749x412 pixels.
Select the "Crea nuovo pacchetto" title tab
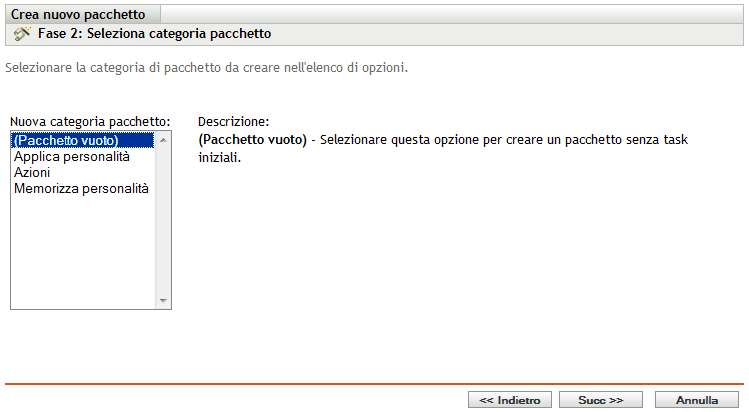point(78,15)
